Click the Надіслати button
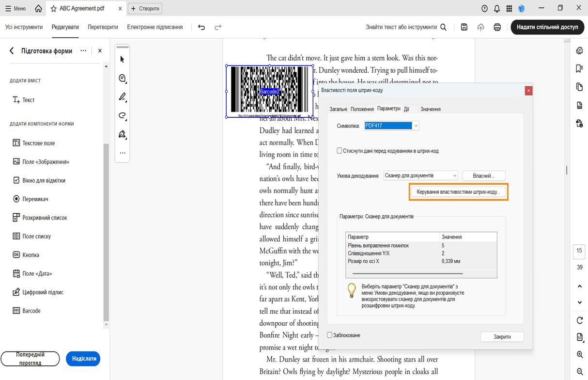The width and height of the screenshot is (588, 380). point(83,359)
